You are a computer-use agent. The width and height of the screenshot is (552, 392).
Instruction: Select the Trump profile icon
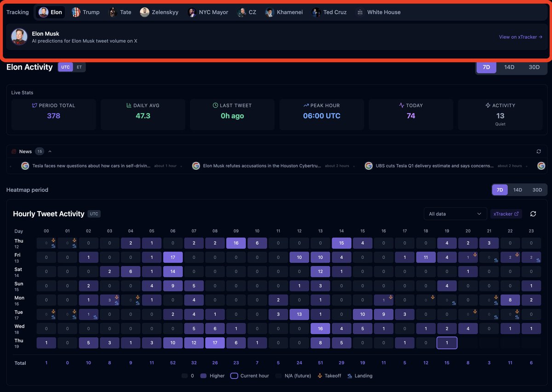75,12
